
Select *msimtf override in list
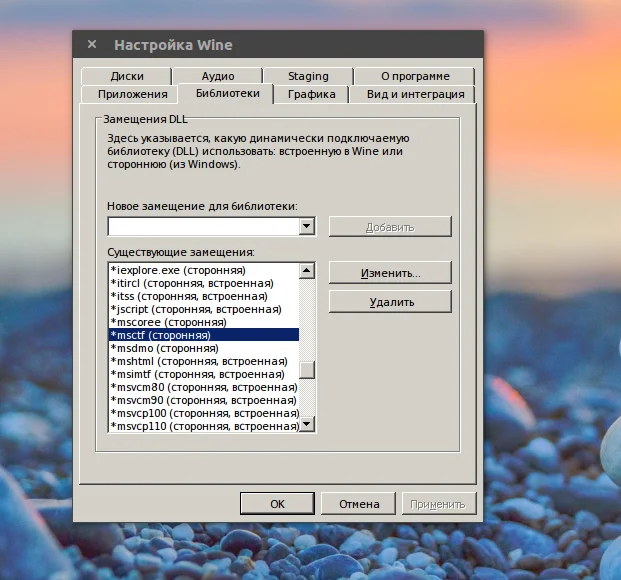(x=204, y=374)
